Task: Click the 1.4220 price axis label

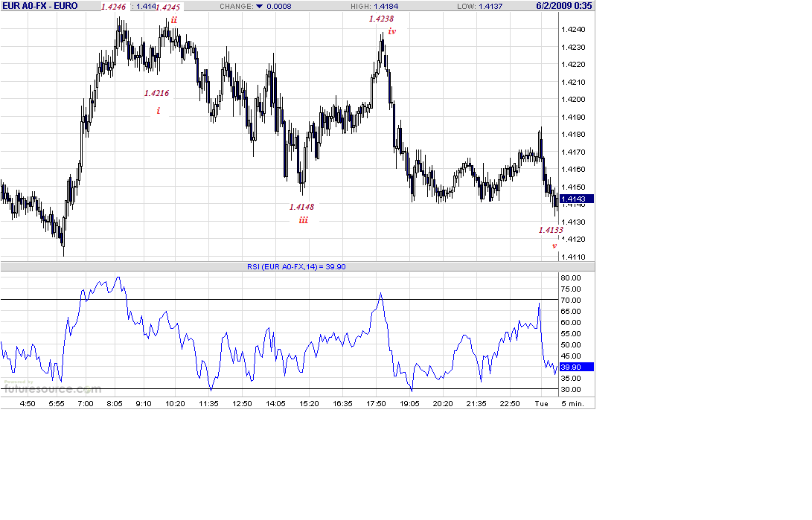Action: pos(573,65)
